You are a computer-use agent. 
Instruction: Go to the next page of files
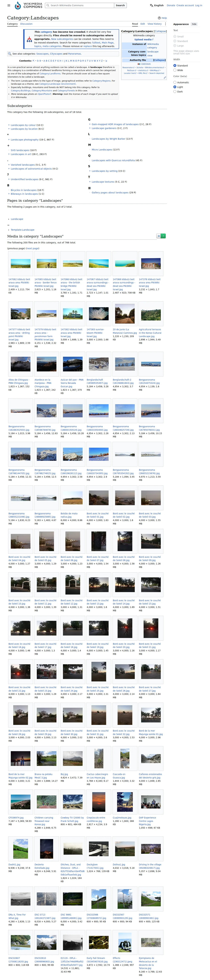[32, 248]
